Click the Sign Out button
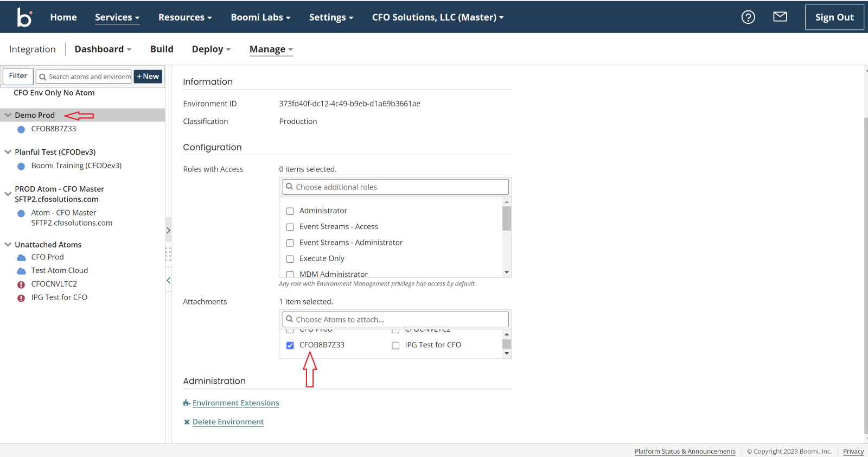 [x=834, y=17]
